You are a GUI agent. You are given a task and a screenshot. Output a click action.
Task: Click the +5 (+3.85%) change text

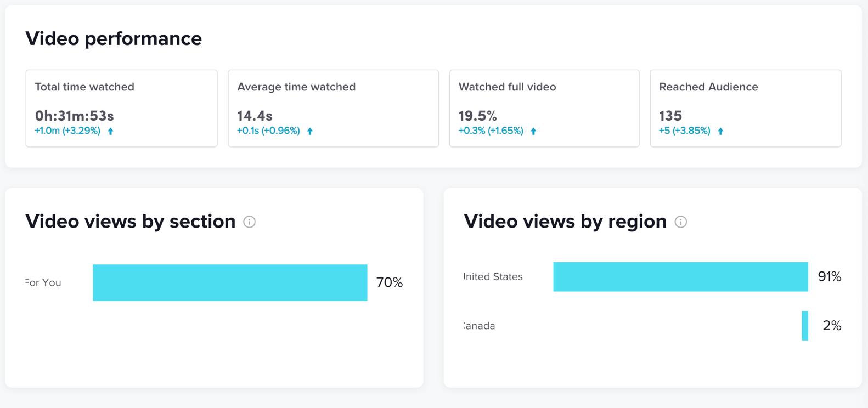click(685, 131)
